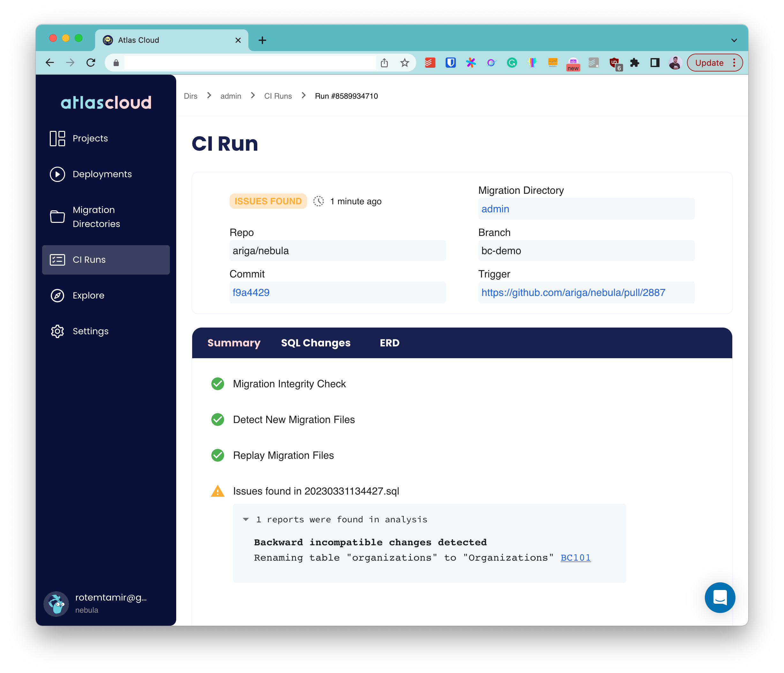784x673 pixels.
Task: Click the browser Extensions puzzle icon
Action: (x=634, y=63)
